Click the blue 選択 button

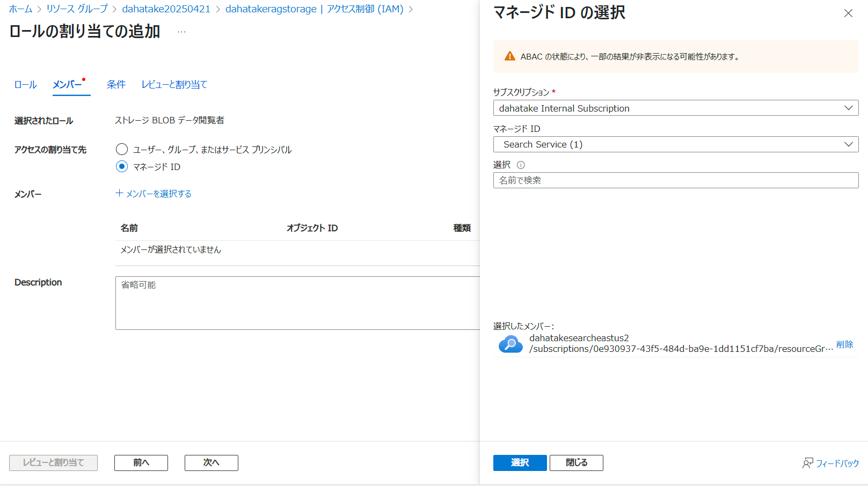pyautogui.click(x=520, y=462)
